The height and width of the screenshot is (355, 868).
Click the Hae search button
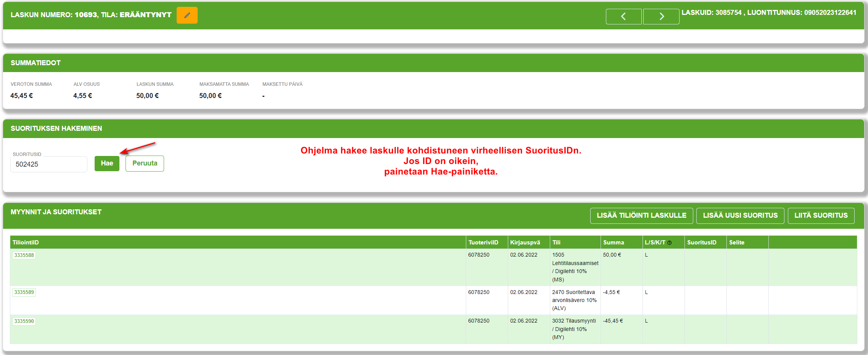(x=107, y=163)
